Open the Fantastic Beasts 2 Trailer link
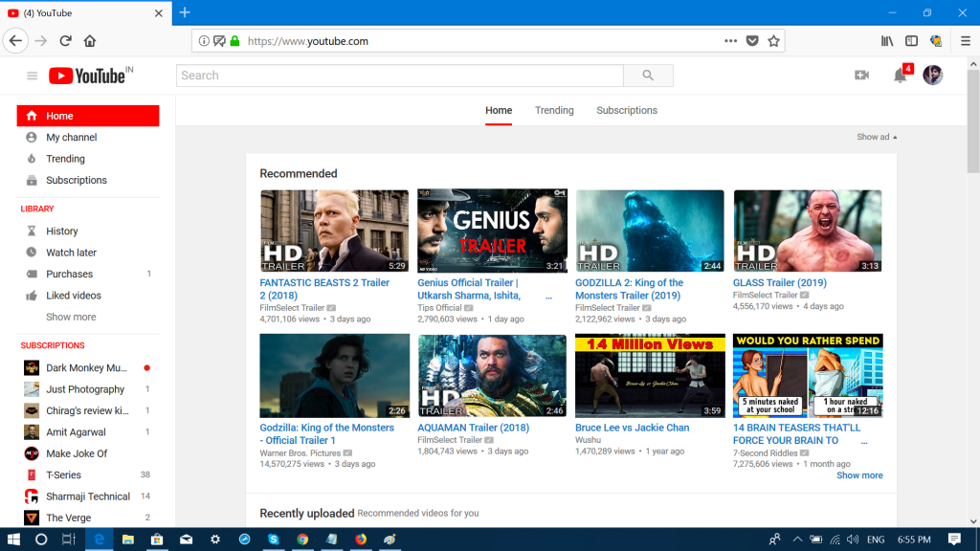980x551 pixels. [324, 289]
